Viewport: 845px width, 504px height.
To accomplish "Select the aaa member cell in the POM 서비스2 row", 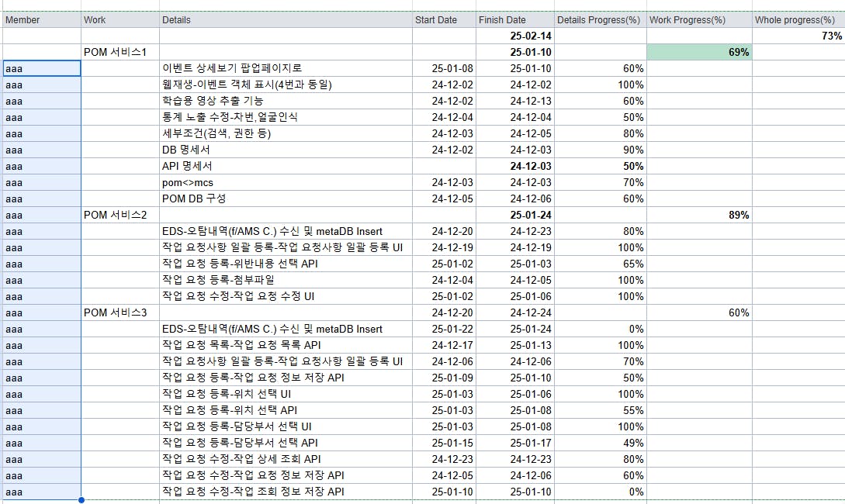I will [41, 215].
